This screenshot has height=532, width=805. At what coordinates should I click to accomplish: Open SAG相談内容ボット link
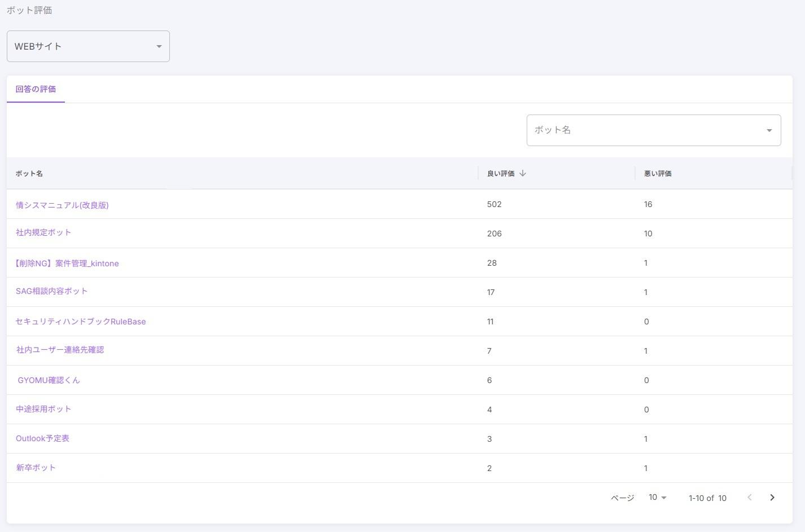click(x=51, y=291)
